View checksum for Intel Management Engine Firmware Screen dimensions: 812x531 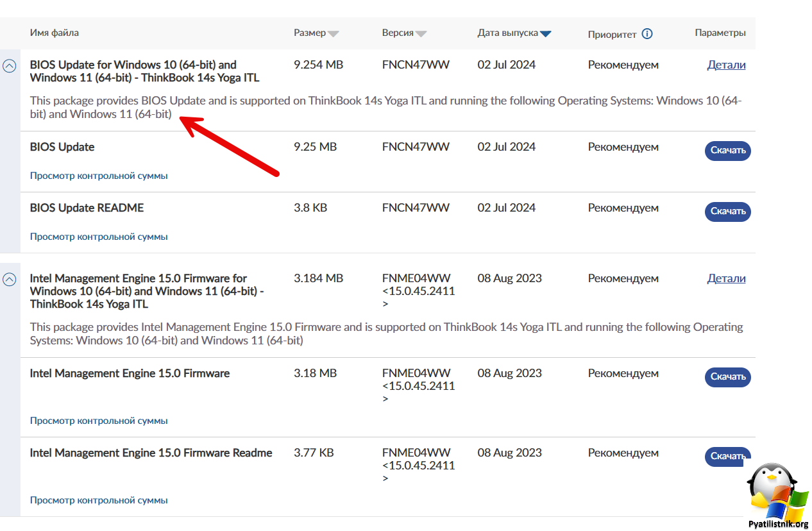(x=99, y=421)
